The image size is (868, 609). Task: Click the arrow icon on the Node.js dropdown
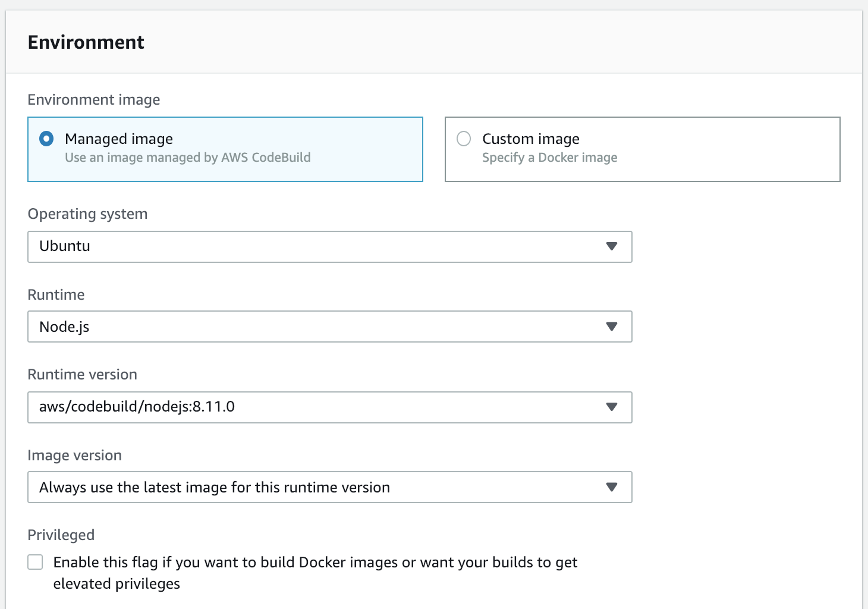pyautogui.click(x=611, y=327)
